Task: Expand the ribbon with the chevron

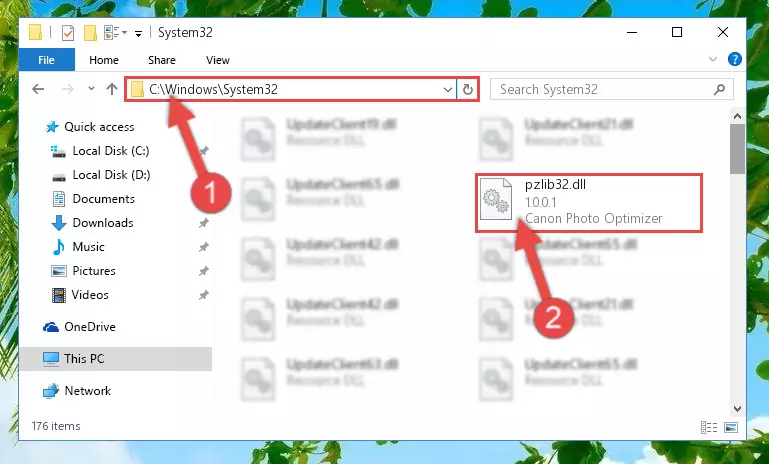Action: pyautogui.click(x=713, y=59)
